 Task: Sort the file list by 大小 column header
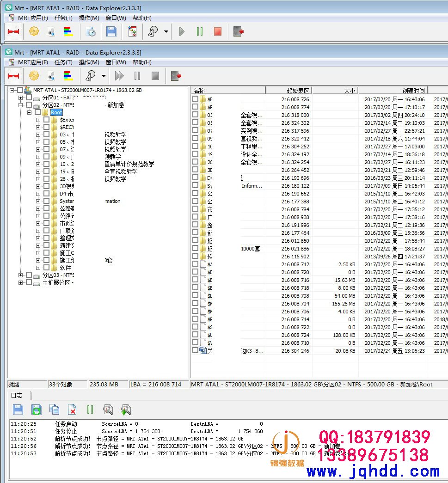coord(335,91)
